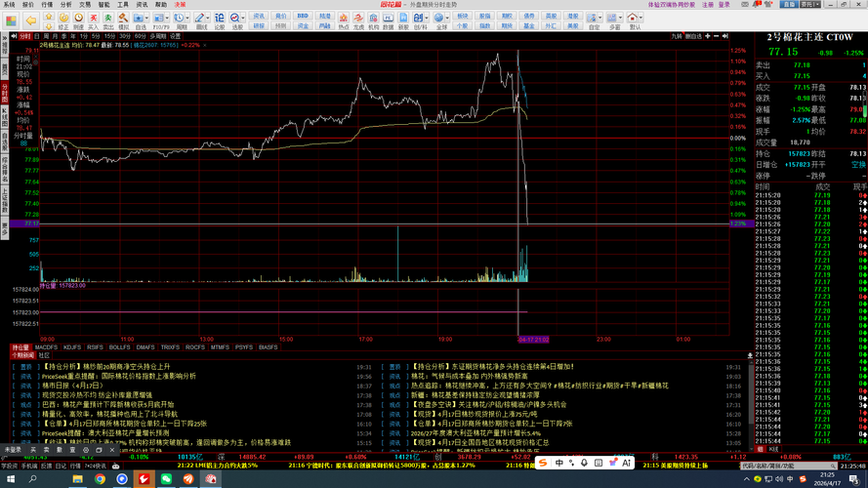This screenshot has height=488, width=868.
Task: Expand the 选股 dropdown arrow
Action: 243,18
